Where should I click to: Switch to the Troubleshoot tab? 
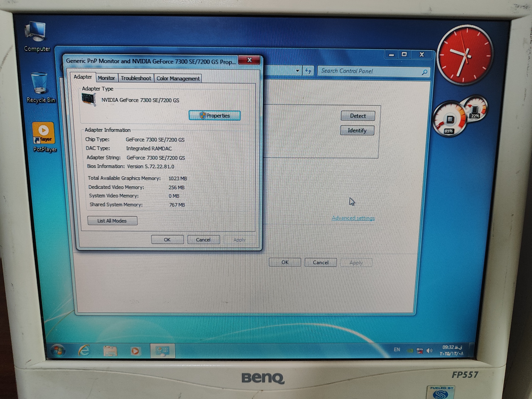click(136, 78)
